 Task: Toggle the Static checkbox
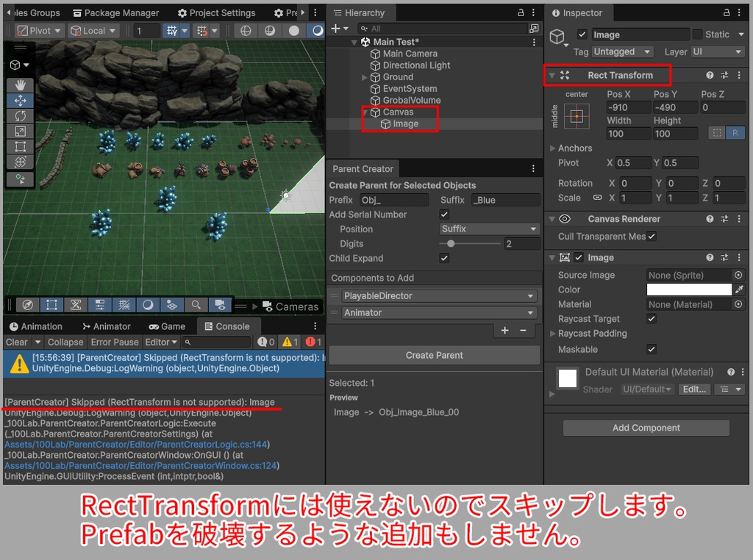point(697,35)
